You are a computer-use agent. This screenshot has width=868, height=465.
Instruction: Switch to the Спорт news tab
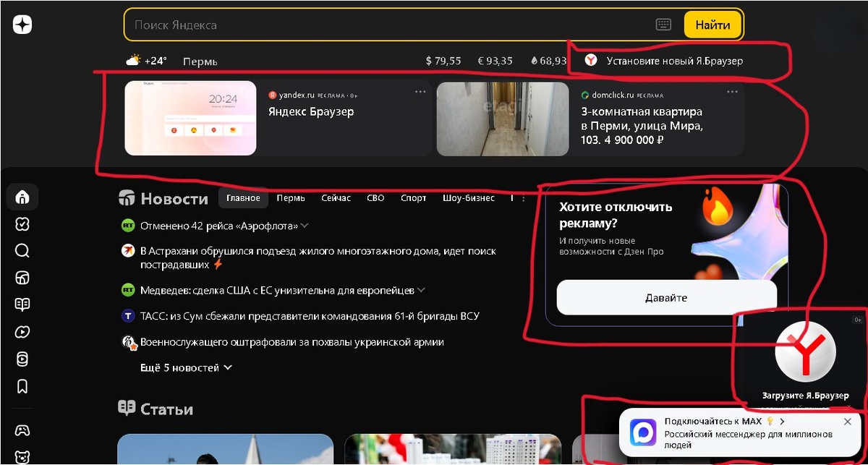pos(414,198)
